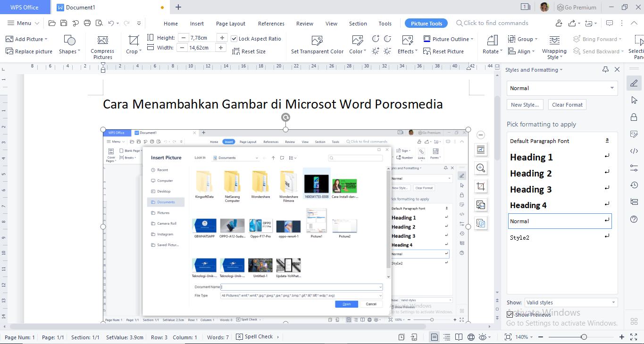Click the Open folder icon in quick toolbar

(52, 23)
